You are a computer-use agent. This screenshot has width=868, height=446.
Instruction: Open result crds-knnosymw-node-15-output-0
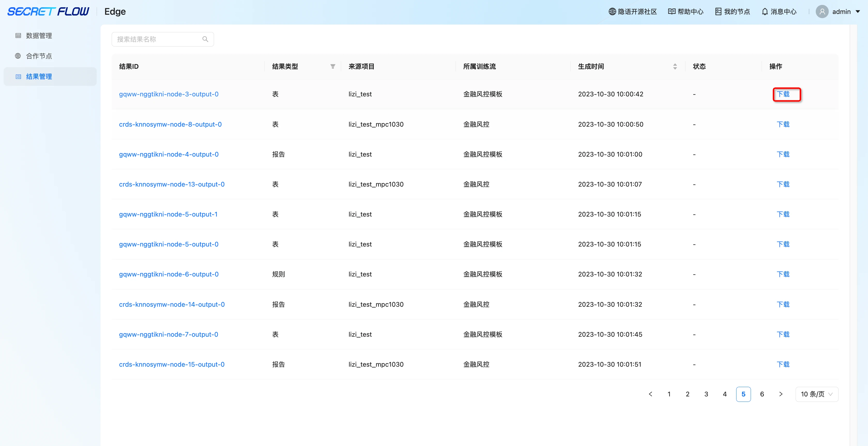[172, 364]
